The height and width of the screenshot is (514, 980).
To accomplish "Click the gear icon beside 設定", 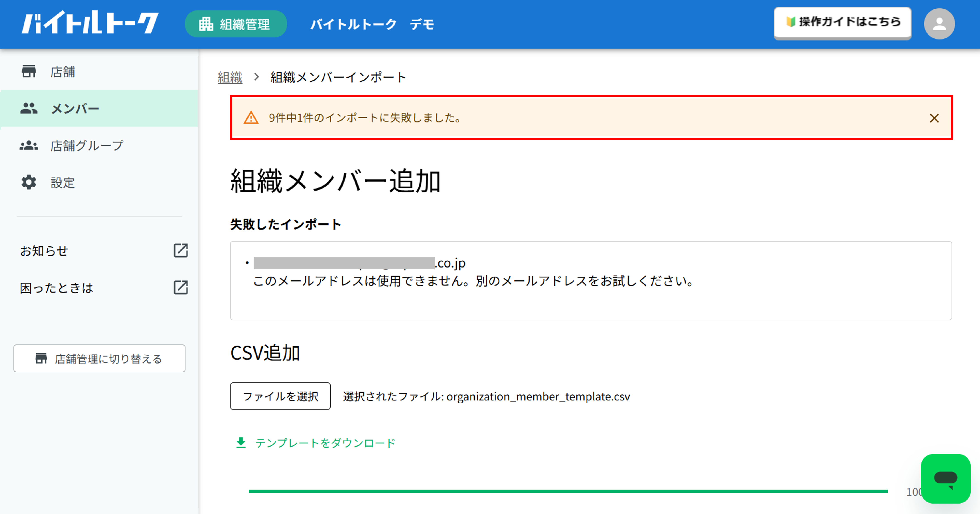I will coord(29,182).
